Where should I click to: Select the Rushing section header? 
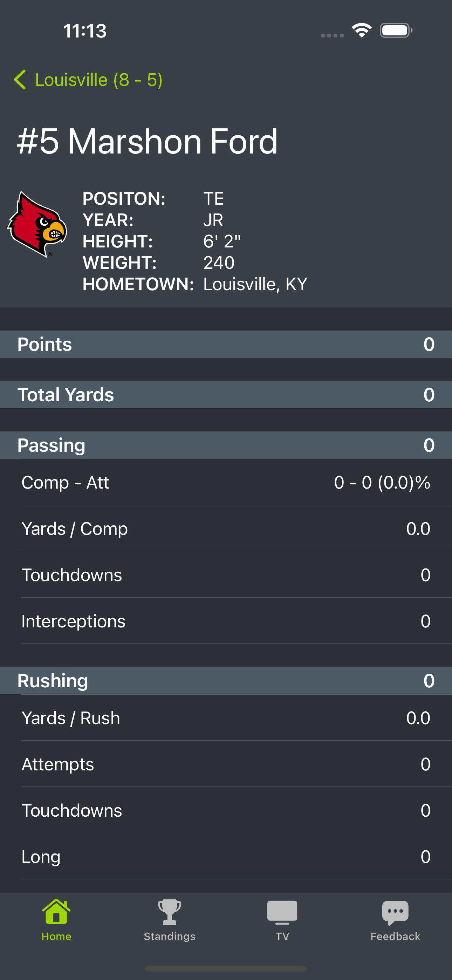(226, 681)
